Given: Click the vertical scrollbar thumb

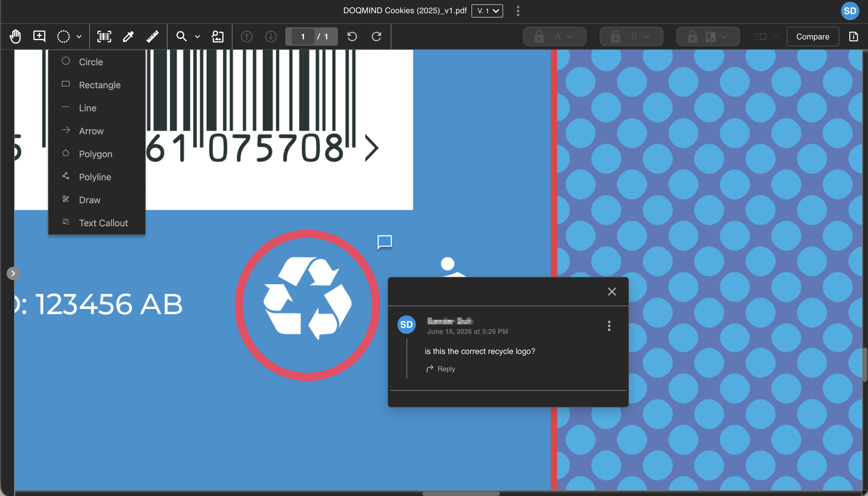Looking at the screenshot, I should [x=865, y=365].
